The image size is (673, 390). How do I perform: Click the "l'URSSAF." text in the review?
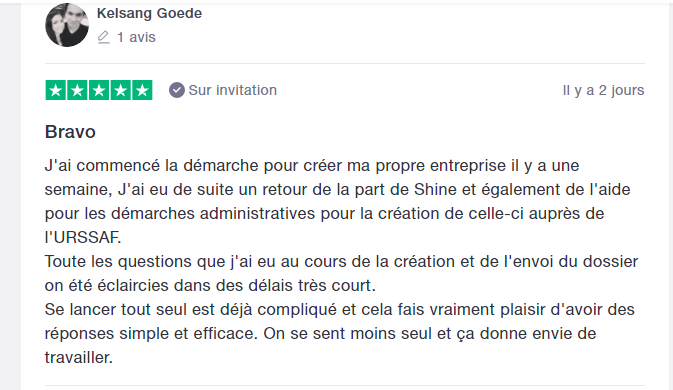(83, 237)
